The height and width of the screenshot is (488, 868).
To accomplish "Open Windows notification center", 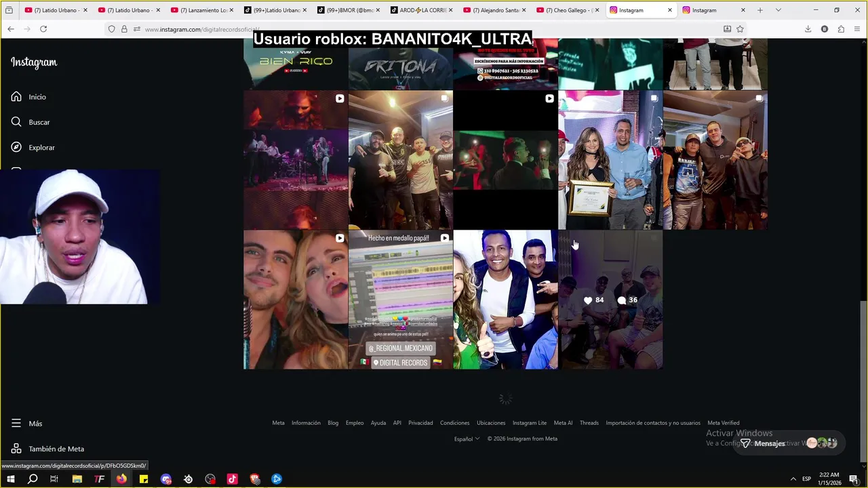I will (x=854, y=479).
